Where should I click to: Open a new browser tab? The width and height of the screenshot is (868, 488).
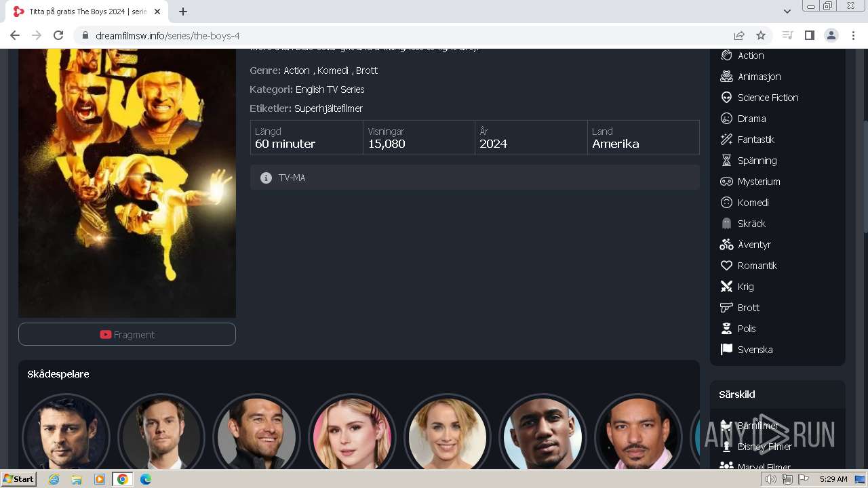point(183,12)
